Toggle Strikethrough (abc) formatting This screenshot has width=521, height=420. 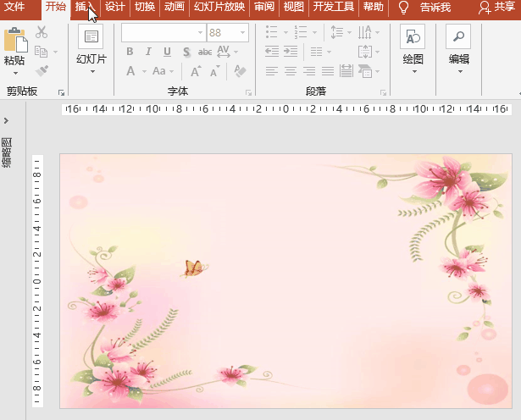(205, 52)
